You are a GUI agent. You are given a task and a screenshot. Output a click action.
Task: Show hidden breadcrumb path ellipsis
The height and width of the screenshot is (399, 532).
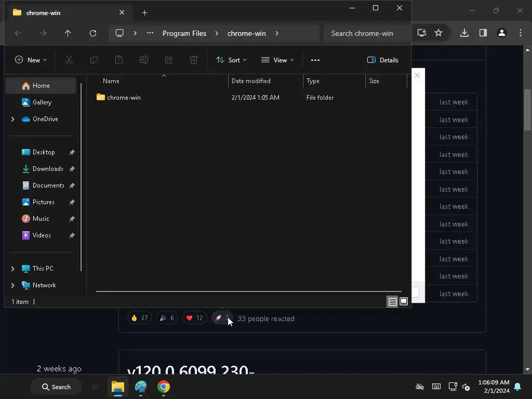click(150, 33)
